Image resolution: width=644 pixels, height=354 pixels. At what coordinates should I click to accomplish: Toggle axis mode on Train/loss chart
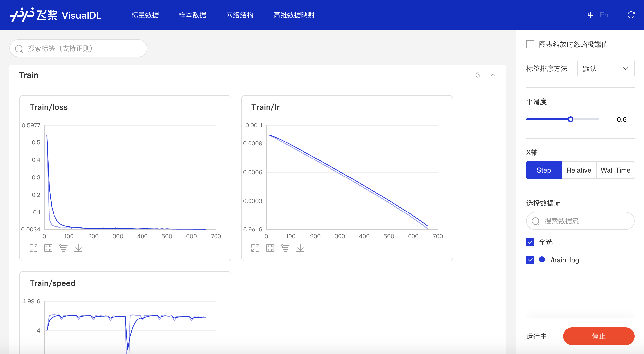tap(63, 248)
